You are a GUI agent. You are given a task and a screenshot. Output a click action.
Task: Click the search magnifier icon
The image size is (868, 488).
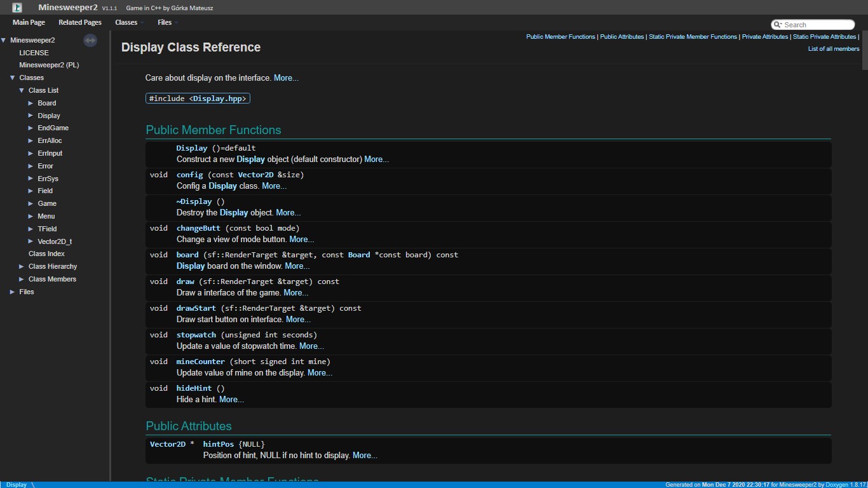778,25
